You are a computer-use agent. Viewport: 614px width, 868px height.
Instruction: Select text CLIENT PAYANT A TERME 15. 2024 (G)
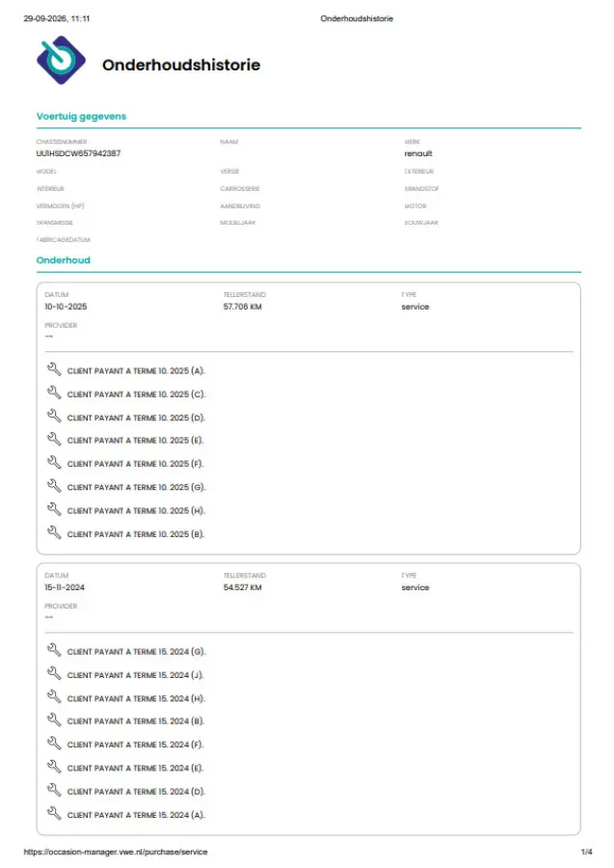coord(136,652)
